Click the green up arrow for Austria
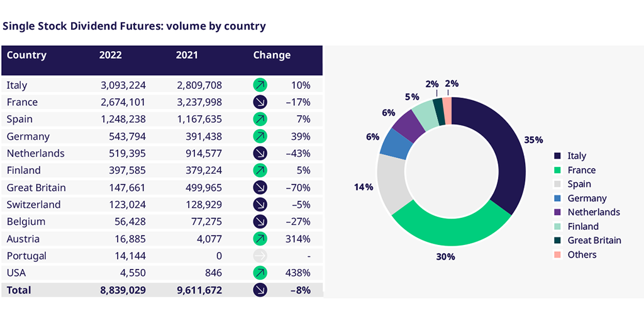Image resolution: width=644 pixels, height=325 pixels. click(x=260, y=239)
